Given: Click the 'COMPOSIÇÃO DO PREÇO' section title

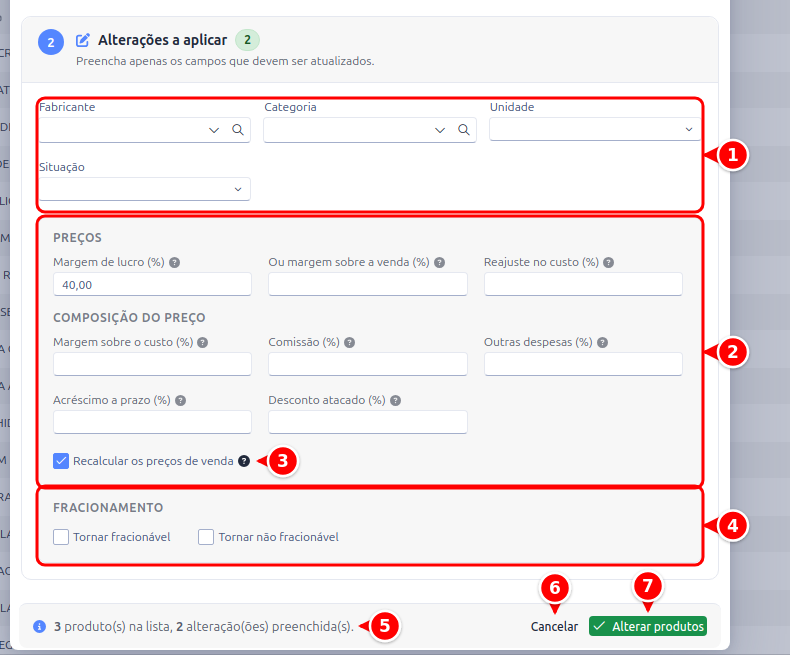Looking at the screenshot, I should (129, 318).
